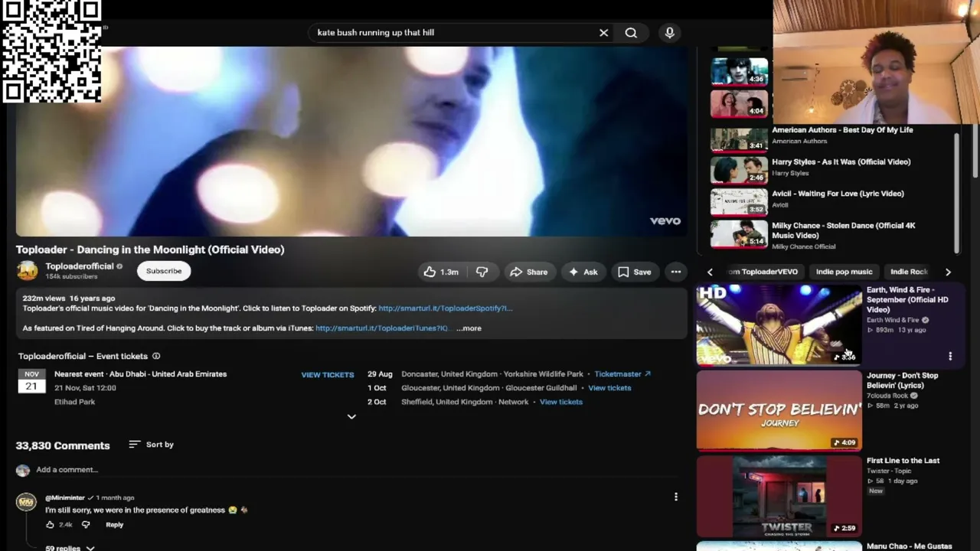This screenshot has width=980, height=551.
Task: Open the playlist thumbnail with 4:36 duration
Action: coord(740,71)
